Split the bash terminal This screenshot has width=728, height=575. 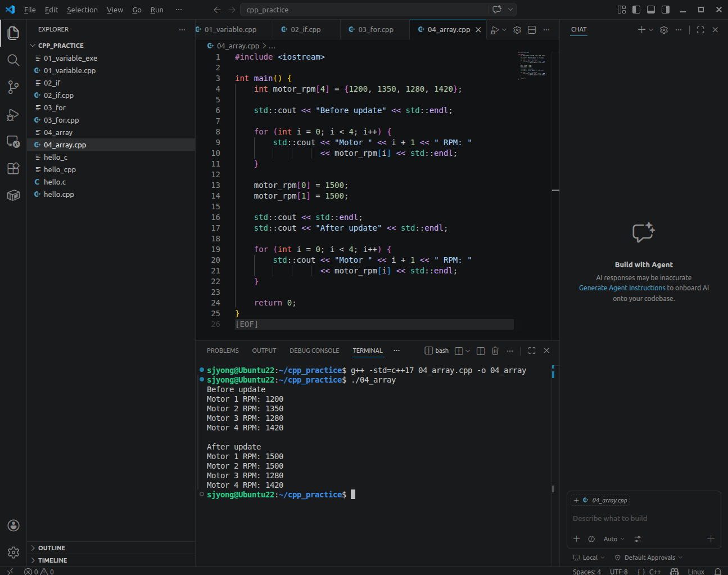[481, 351]
